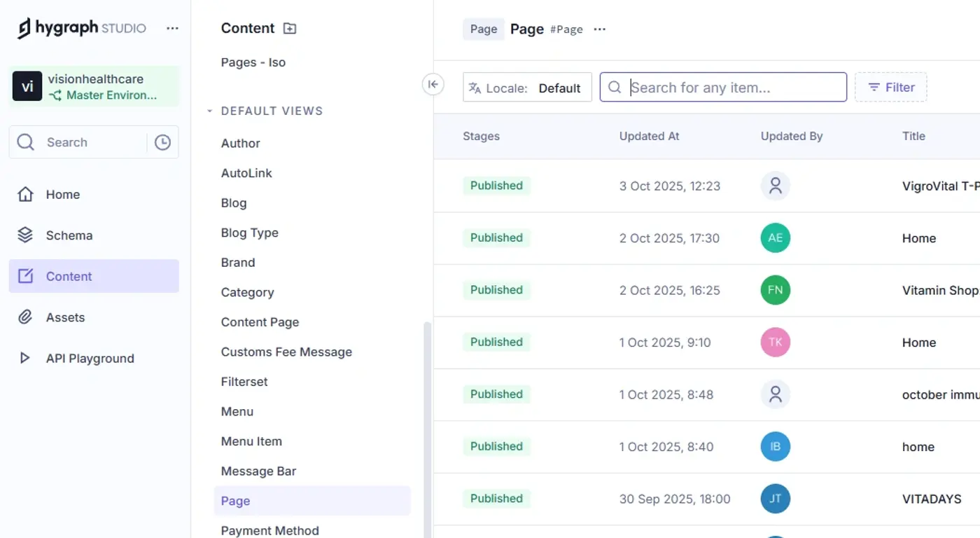Screen dimensions: 980x538
Task: Open the Menu Item view
Action: click(251, 441)
